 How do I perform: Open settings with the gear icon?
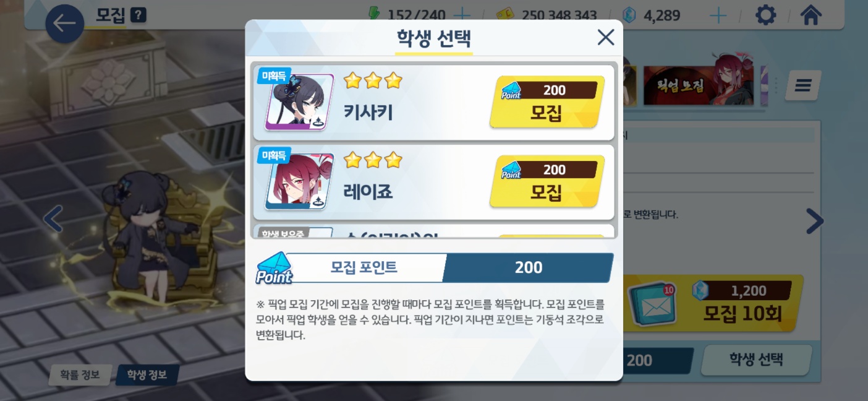tap(766, 15)
